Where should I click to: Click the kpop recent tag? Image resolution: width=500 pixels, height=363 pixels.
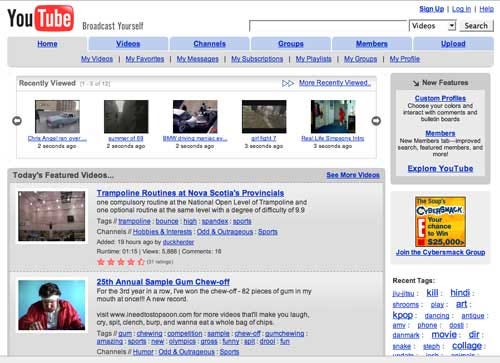tap(403, 315)
